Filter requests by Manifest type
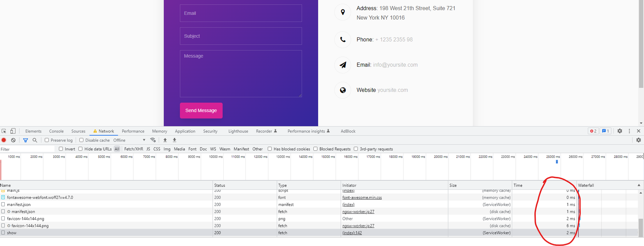The width and height of the screenshot is (644, 246). point(241,149)
